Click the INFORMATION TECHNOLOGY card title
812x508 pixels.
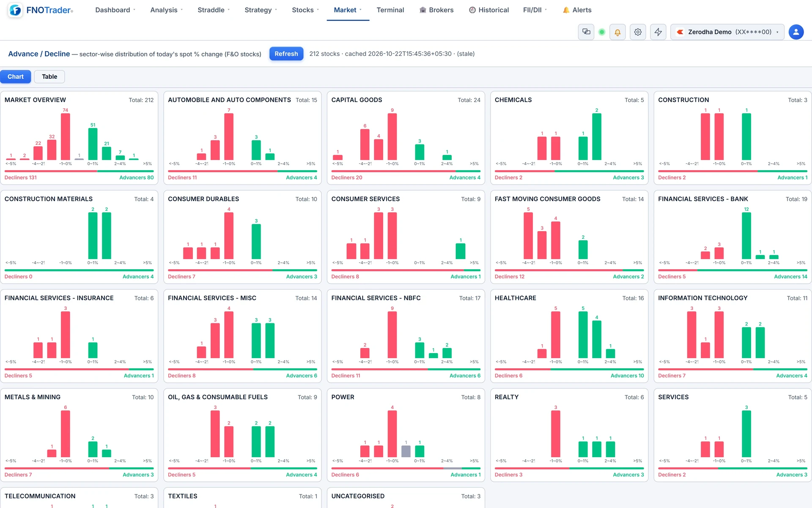(702, 298)
